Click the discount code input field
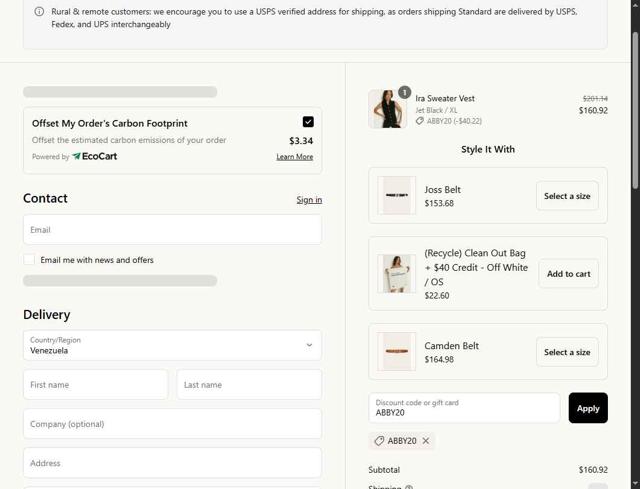Image resolution: width=640 pixels, height=489 pixels. [x=464, y=408]
